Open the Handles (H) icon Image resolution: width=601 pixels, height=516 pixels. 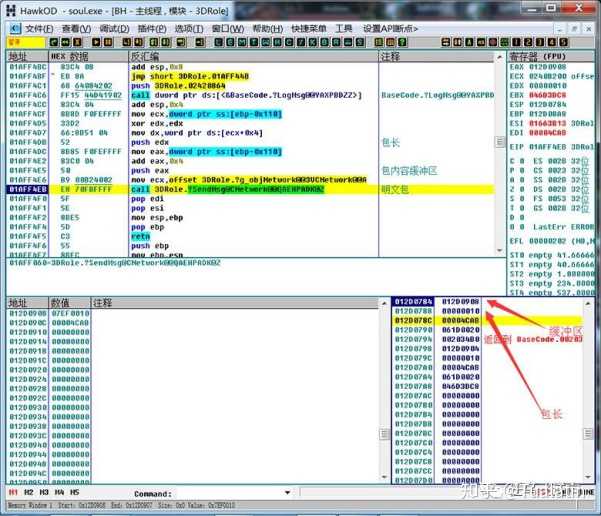click(x=278, y=42)
